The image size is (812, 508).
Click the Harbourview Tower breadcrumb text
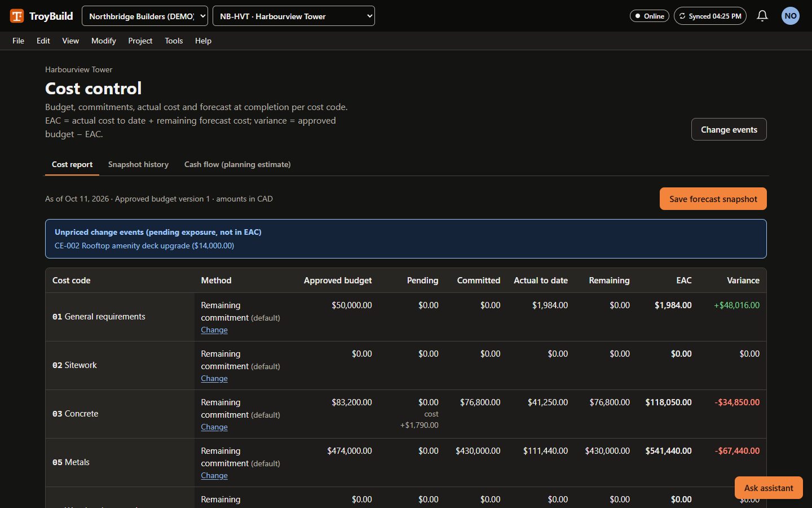[x=79, y=69]
